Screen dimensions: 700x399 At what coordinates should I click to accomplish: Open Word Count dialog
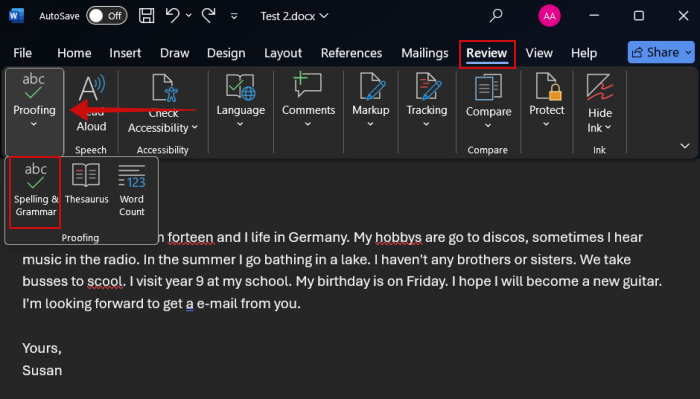(132, 191)
